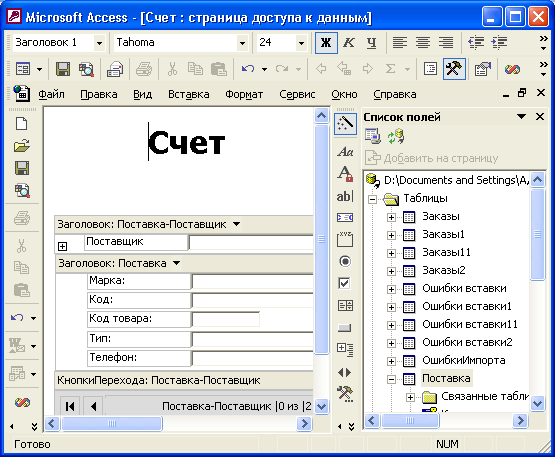Click the Toolbox hammer icon in toolbar
Image resolution: width=555 pixels, height=457 pixels.
tap(454, 69)
